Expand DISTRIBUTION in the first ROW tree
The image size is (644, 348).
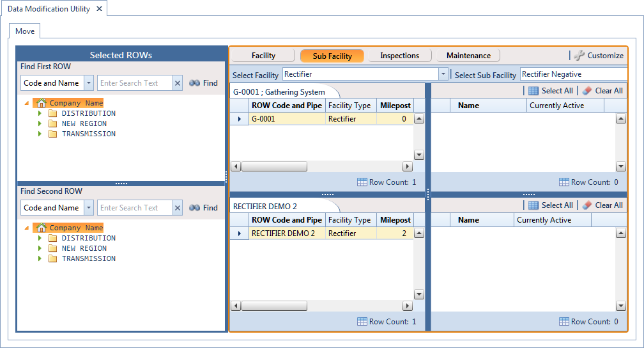[40, 113]
